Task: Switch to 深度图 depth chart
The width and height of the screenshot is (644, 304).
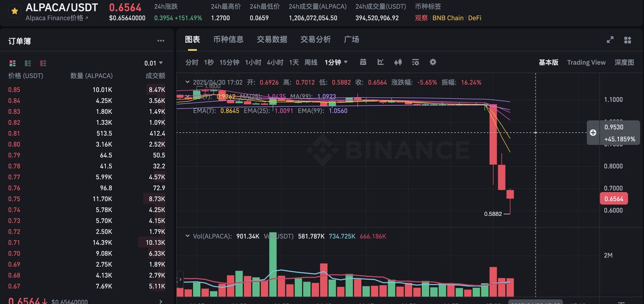Action: (625, 62)
